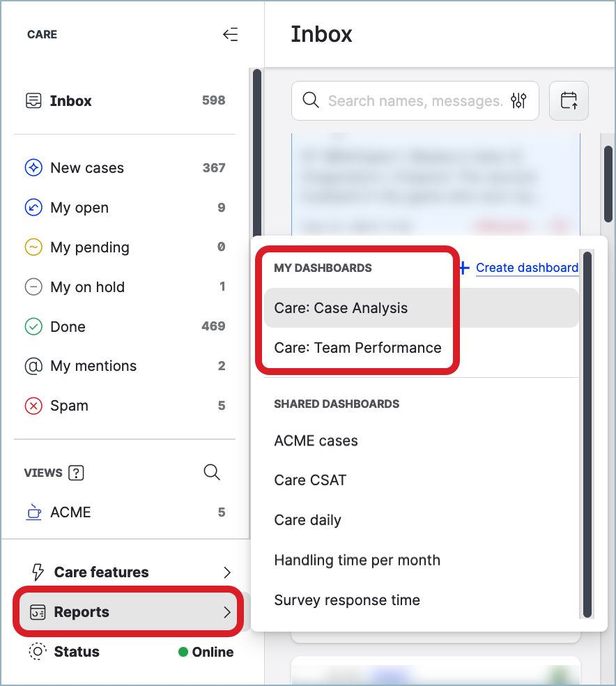This screenshot has width=616, height=686.
Task: Open Care: Team Performance dashboard
Action: point(357,348)
